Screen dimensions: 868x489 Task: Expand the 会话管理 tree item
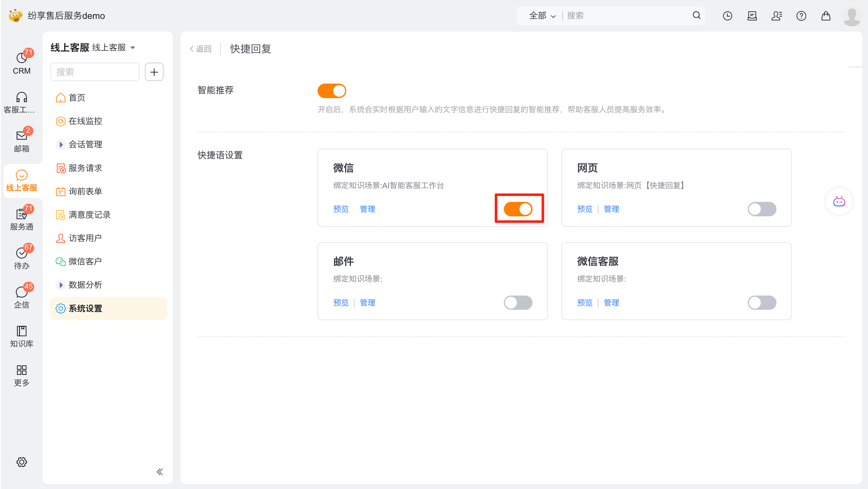click(x=61, y=145)
